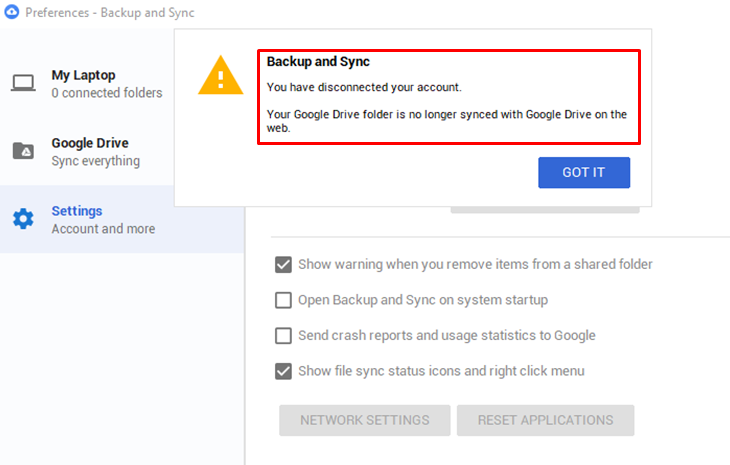Click 'You have disconnected your account' message
Viewport: 730px width, 465px height.
pos(364,88)
